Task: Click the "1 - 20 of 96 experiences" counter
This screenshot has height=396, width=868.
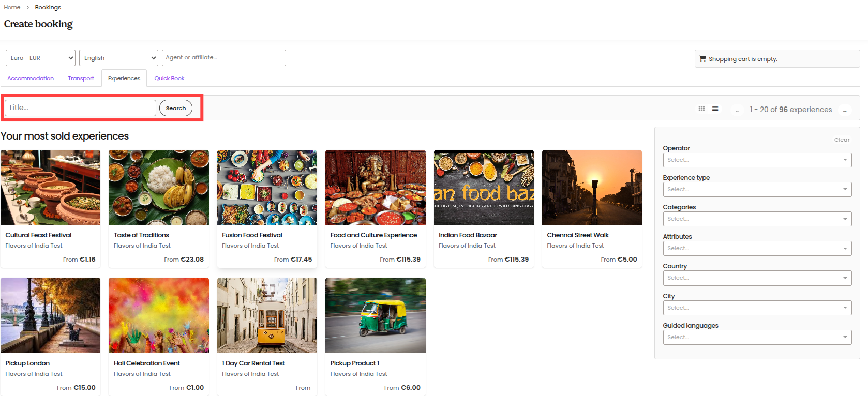Action: point(791,110)
